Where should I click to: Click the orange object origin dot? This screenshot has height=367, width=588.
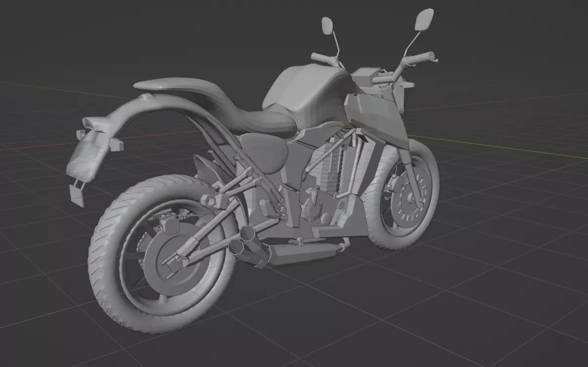pos(299,121)
